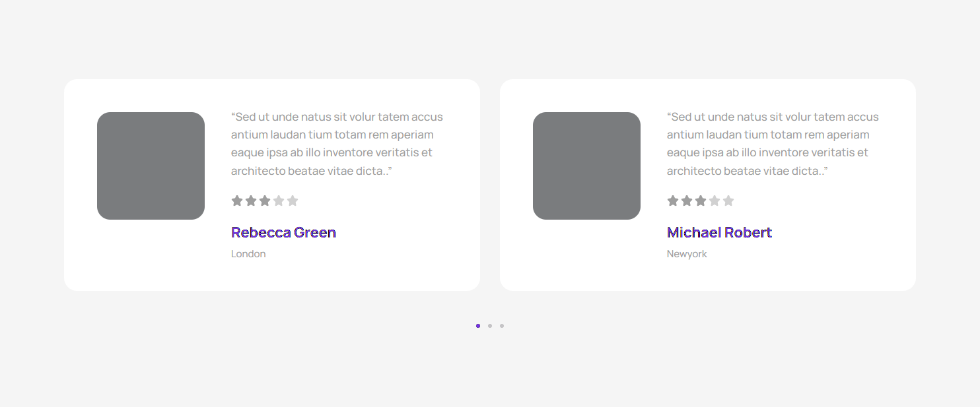This screenshot has height=407, width=980.
Task: Click fourth star in Rebecca Green's rating
Action: 279,201
